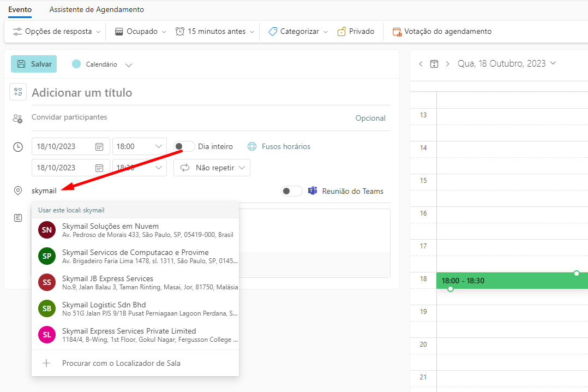Click Procurar com o Localizador de Sala
This screenshot has height=392, width=588.
(135, 363)
